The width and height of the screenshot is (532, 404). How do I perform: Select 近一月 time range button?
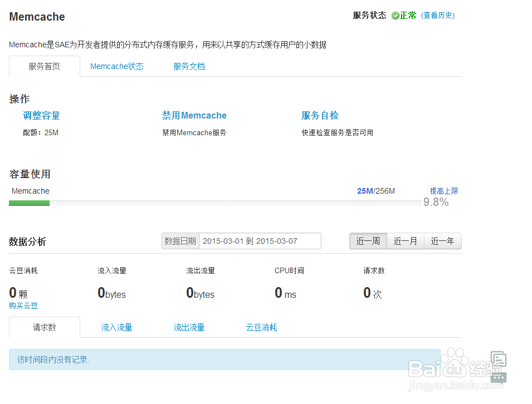point(406,241)
